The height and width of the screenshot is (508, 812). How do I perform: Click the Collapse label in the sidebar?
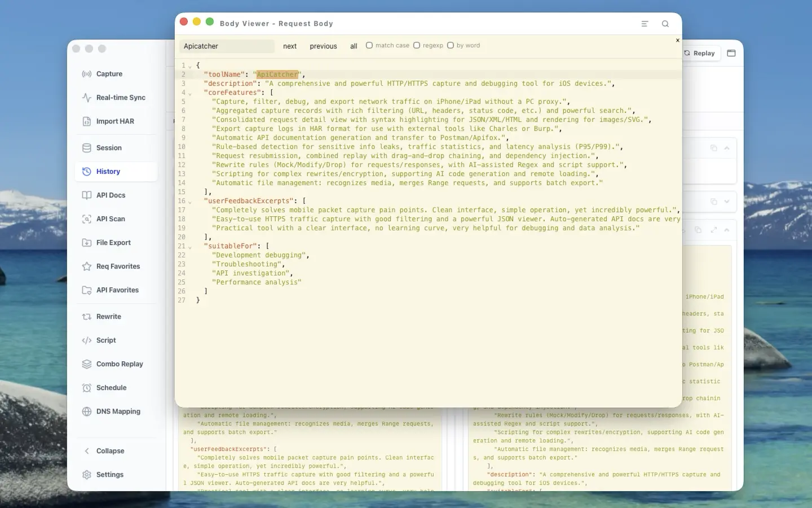[x=110, y=451]
